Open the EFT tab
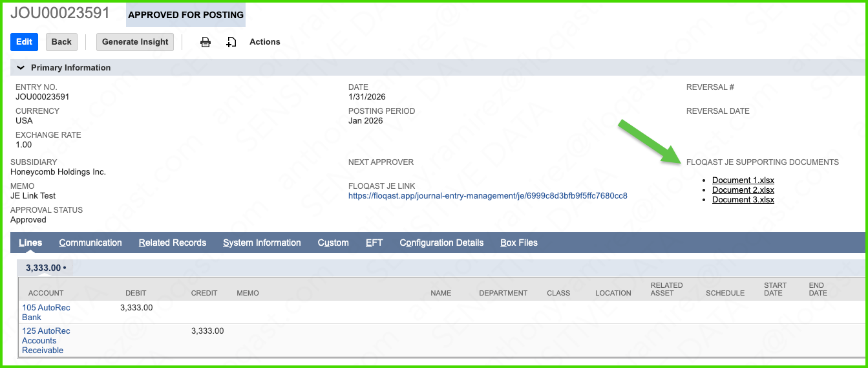The width and height of the screenshot is (868, 368). pos(374,243)
